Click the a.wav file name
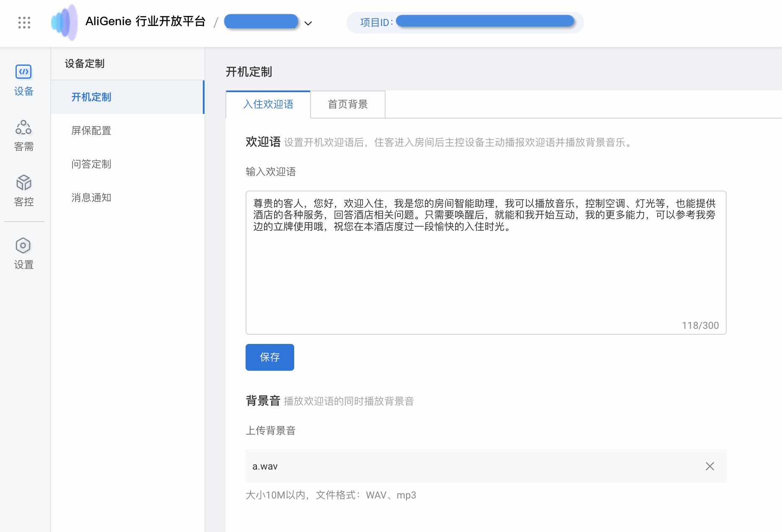This screenshot has width=782, height=532. coord(265,466)
